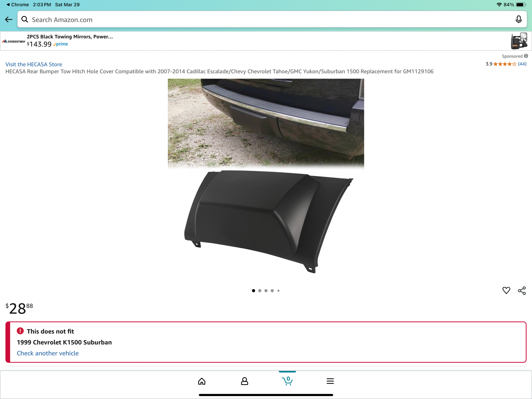
Task: Tap the magnifying glass search icon
Action: (25, 20)
